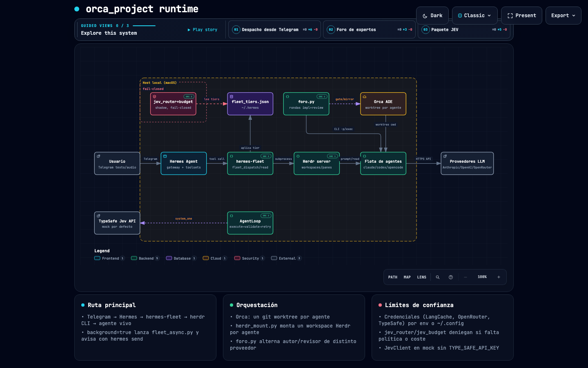Click the code icon on foro.py node
588x368 pixels.
coord(287,97)
